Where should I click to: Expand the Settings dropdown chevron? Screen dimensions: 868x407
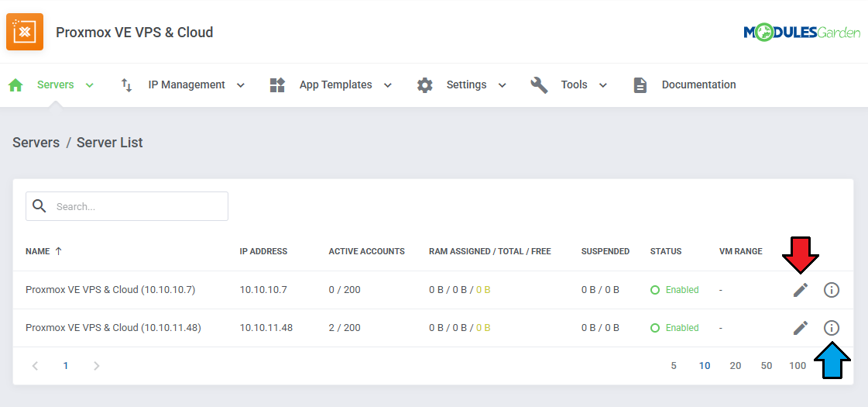pos(502,85)
